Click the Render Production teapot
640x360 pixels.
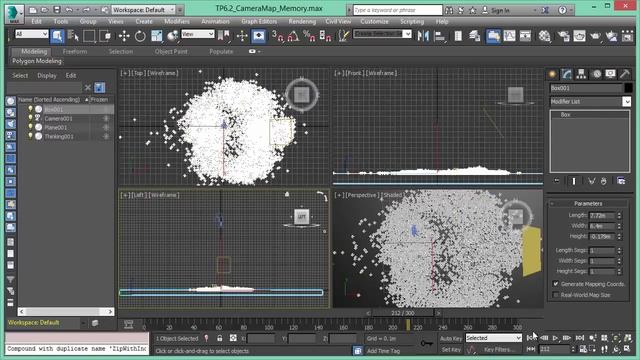pos(596,36)
